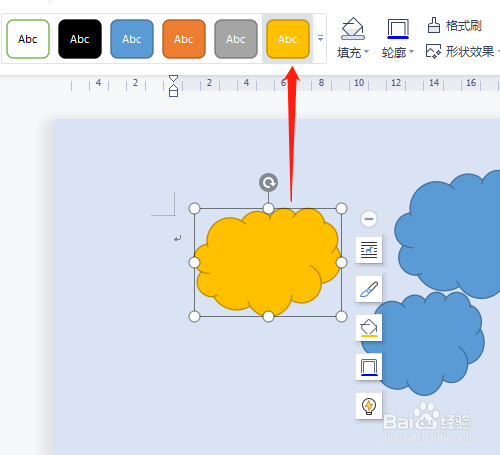Select the yellow cloud shape
This screenshot has width=500, height=455.
267,262
